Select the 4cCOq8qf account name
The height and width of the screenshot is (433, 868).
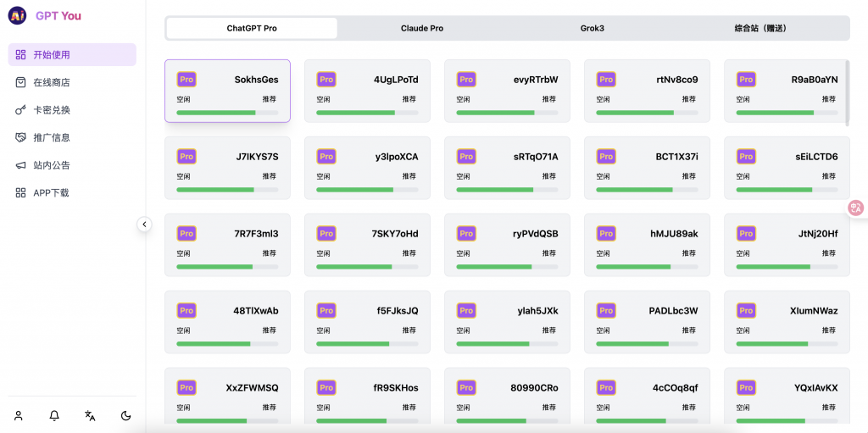(676, 387)
